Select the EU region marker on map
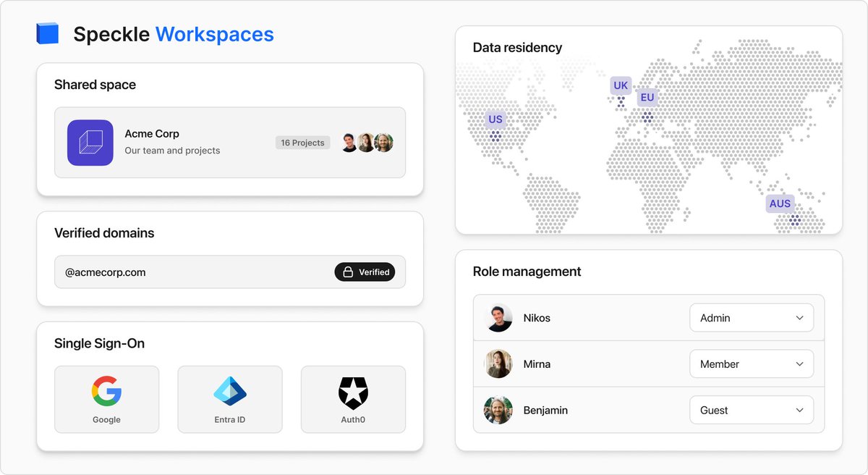Screen dimensions: 868x475 click(647, 97)
